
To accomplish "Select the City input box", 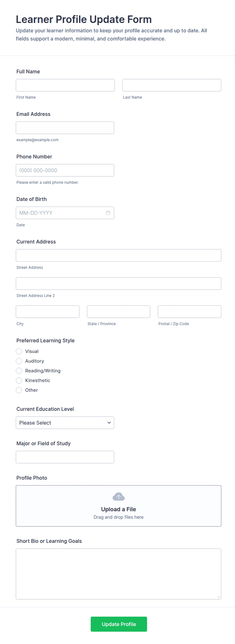I will (48, 311).
